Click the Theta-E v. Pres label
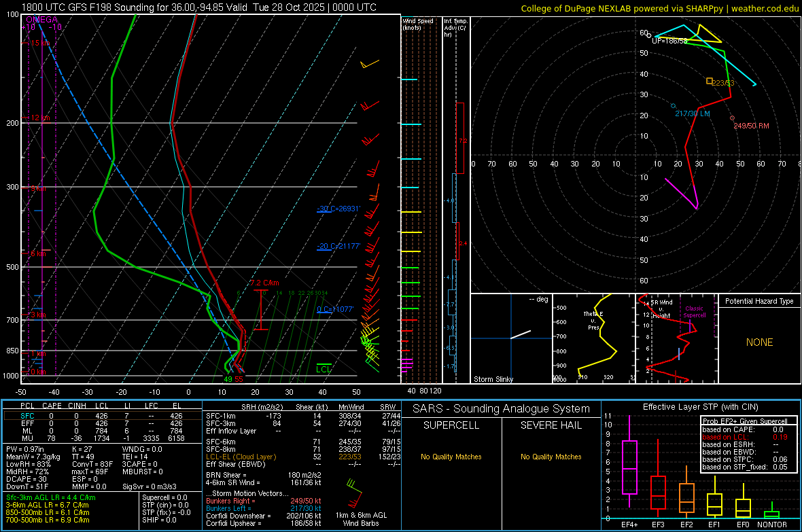Image resolution: width=802 pixels, height=532 pixels. point(593,321)
